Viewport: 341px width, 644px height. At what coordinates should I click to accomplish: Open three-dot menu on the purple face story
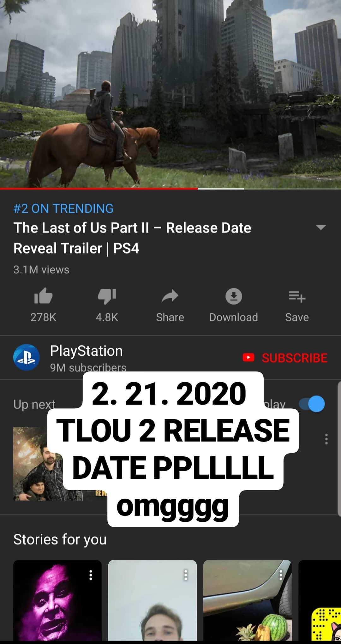point(91,575)
